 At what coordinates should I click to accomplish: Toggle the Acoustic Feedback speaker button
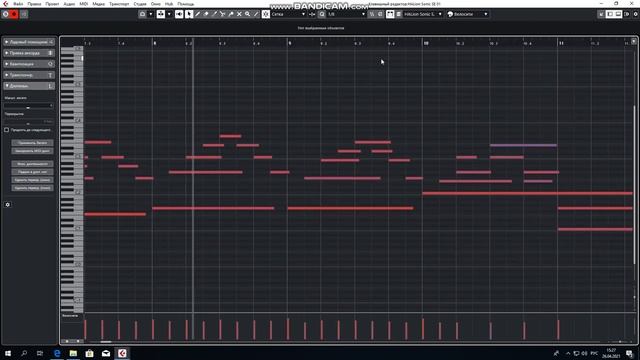(x=179, y=14)
